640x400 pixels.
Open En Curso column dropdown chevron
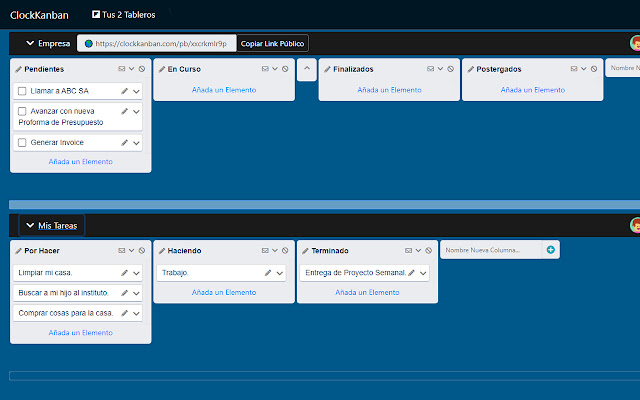(275, 69)
